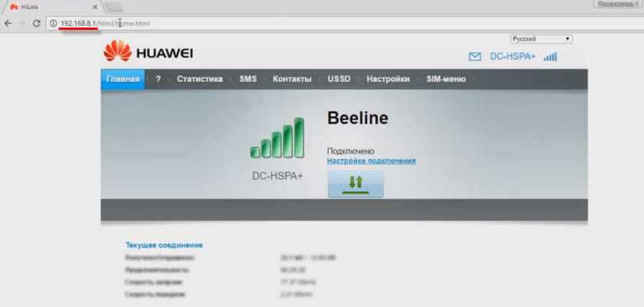The width and height of the screenshot is (644, 307).
Task: Switch to the Статистика tab
Action: tap(199, 79)
